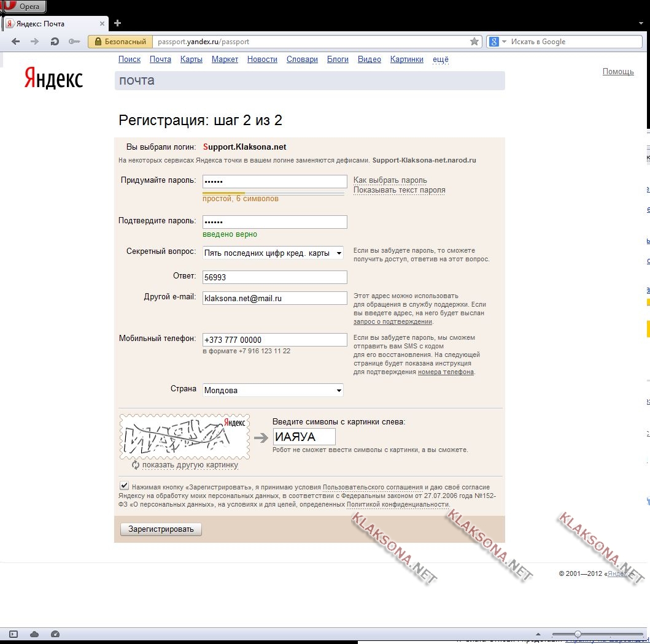This screenshot has width=650, height=644.
Task: Open the запрос о подтверждении link
Action: pyautogui.click(x=393, y=322)
